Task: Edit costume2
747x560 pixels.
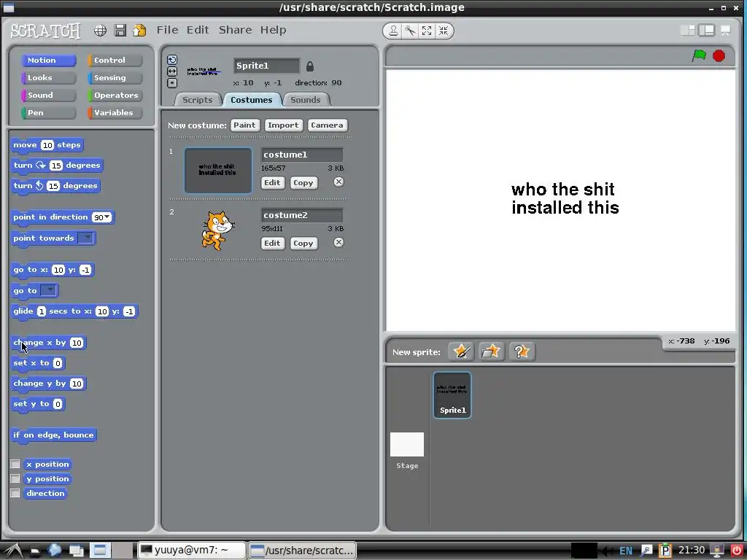Action: [x=273, y=244]
